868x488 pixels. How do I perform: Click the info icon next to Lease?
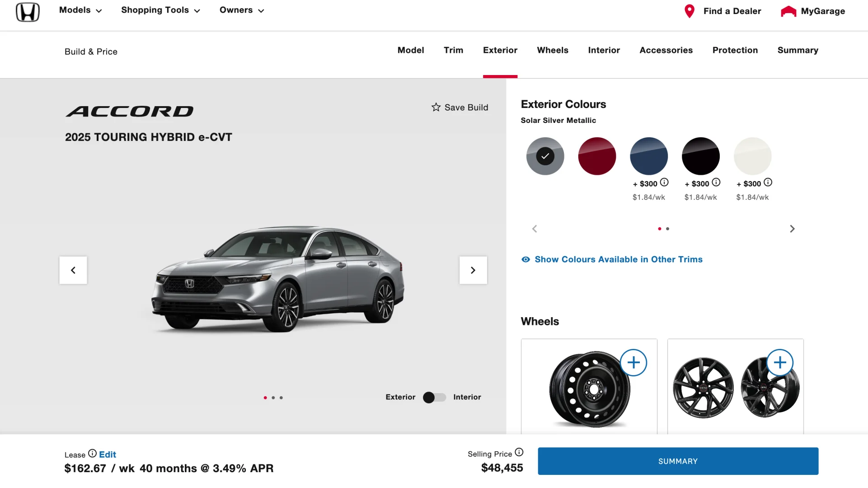tap(92, 453)
